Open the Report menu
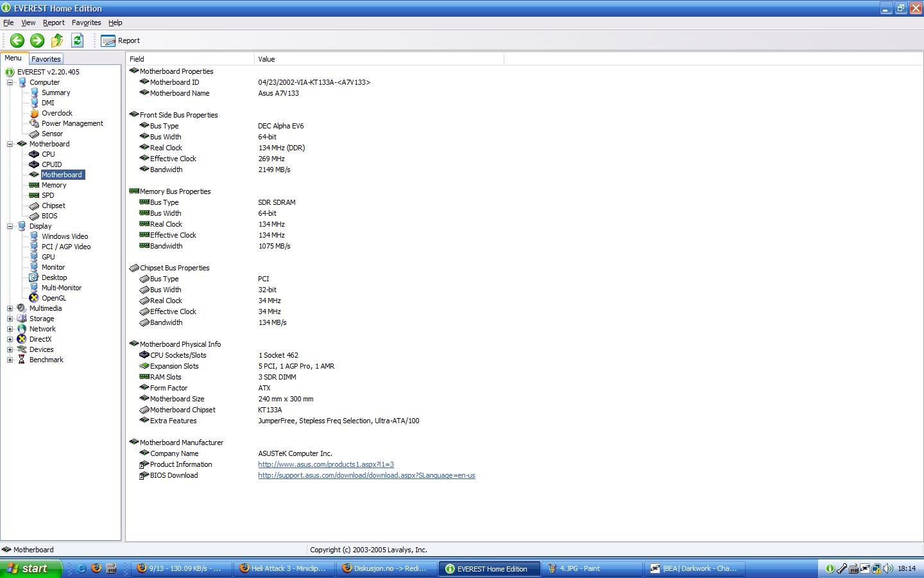 54,22
